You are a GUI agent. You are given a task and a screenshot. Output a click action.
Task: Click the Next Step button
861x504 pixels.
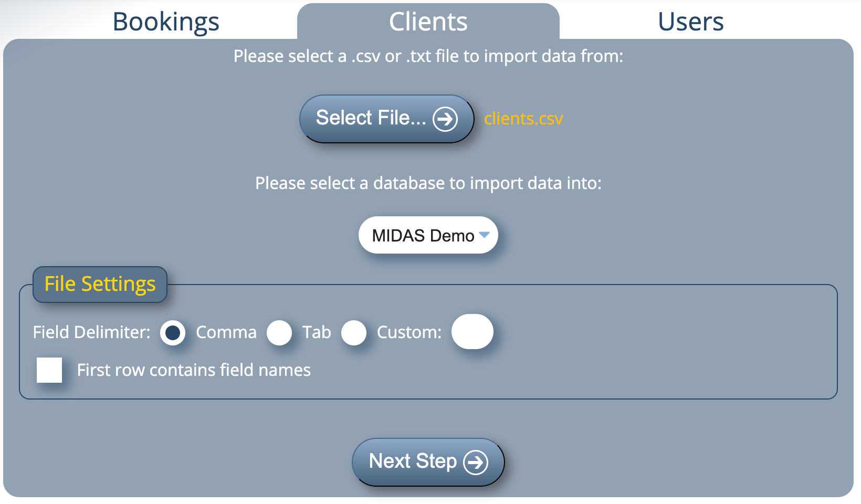point(428,462)
